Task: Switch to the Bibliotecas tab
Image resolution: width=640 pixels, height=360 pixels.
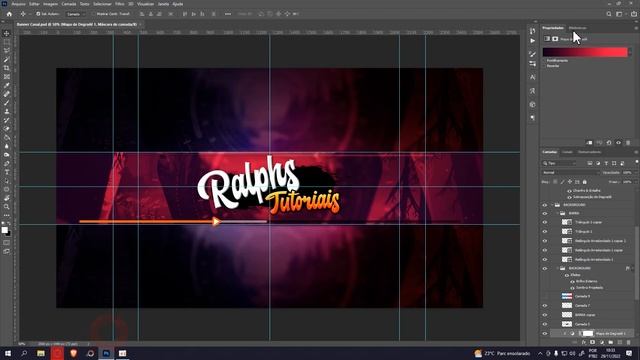Action: 578,28
